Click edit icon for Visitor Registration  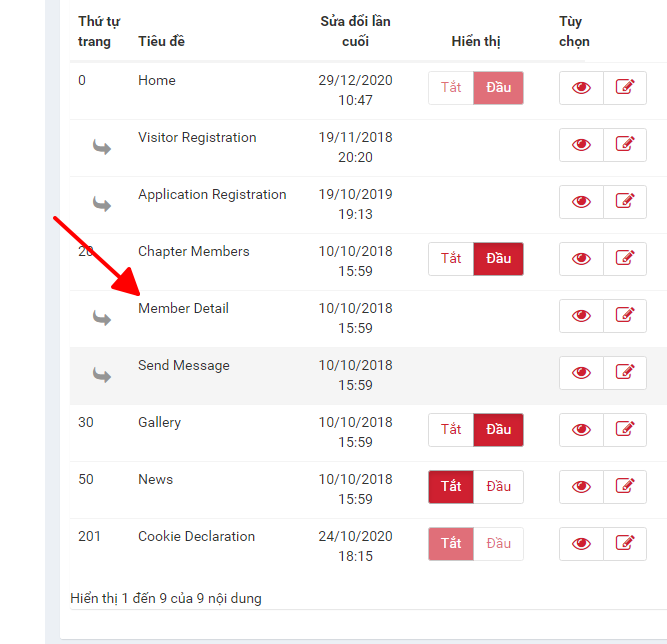[x=625, y=145]
